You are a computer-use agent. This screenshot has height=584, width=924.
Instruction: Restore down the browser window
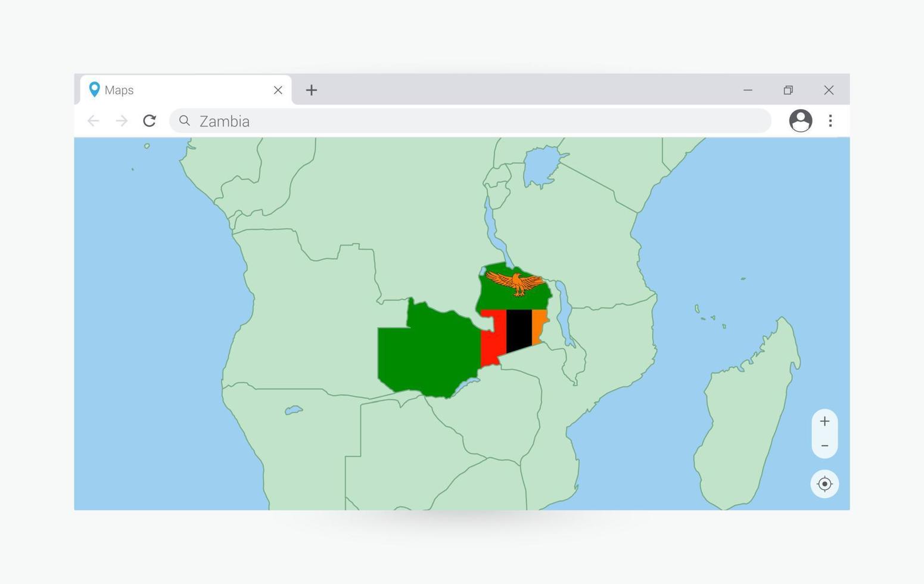click(788, 90)
